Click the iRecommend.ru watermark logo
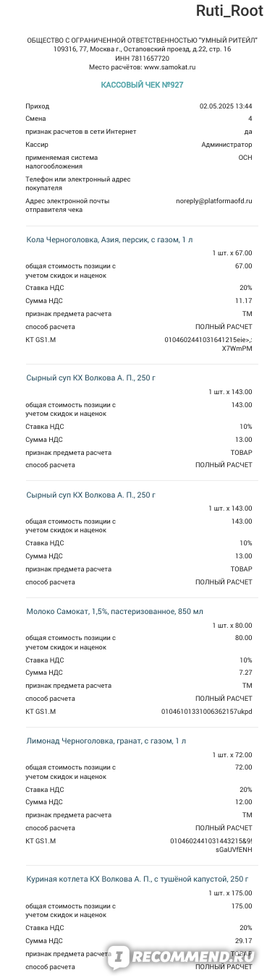 [x=186, y=957]
